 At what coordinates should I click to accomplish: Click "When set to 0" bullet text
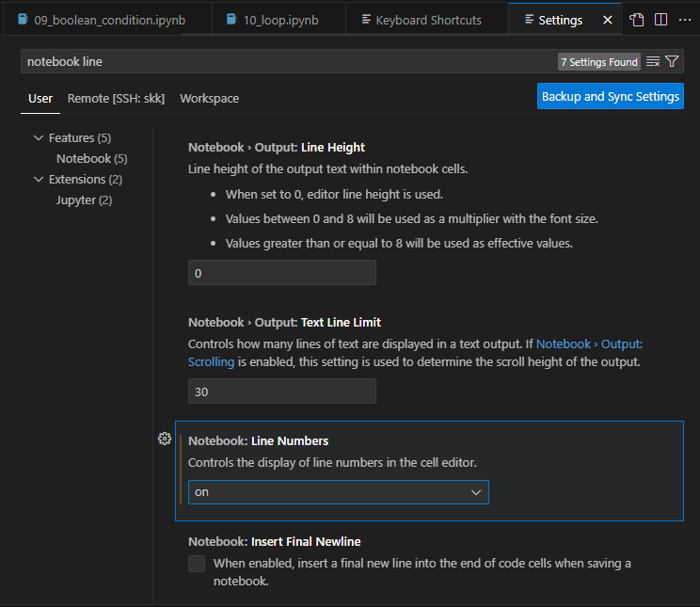tap(334, 195)
